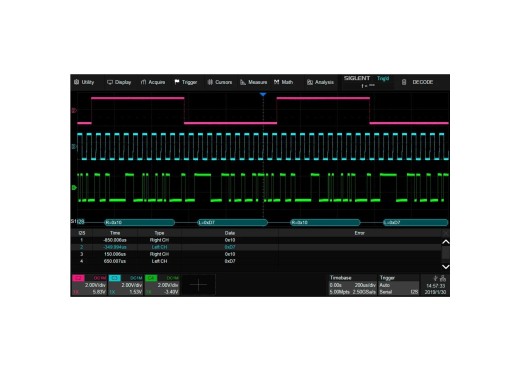Open the pink C1 channel settings box

[x=89, y=285]
